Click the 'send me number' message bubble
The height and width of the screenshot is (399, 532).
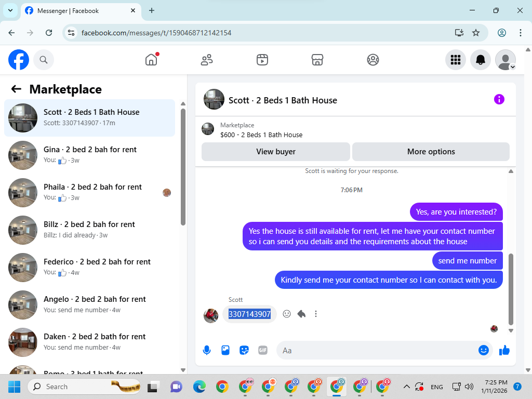coord(467,261)
